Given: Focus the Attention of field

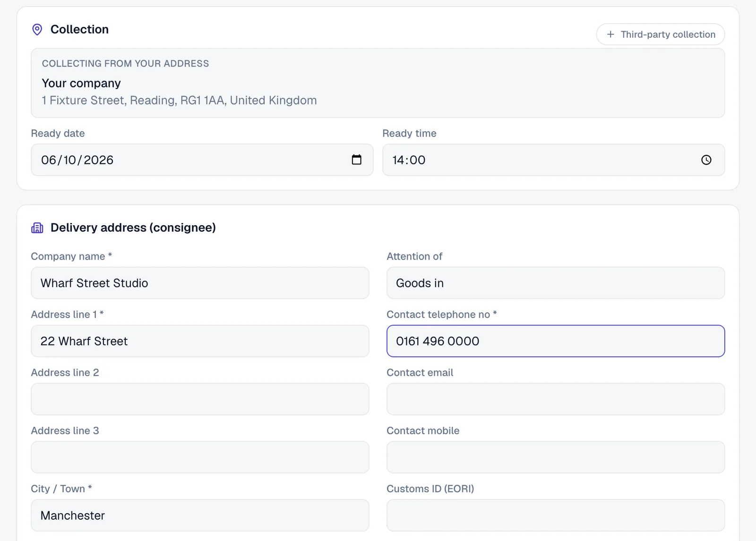Looking at the screenshot, I should (556, 283).
